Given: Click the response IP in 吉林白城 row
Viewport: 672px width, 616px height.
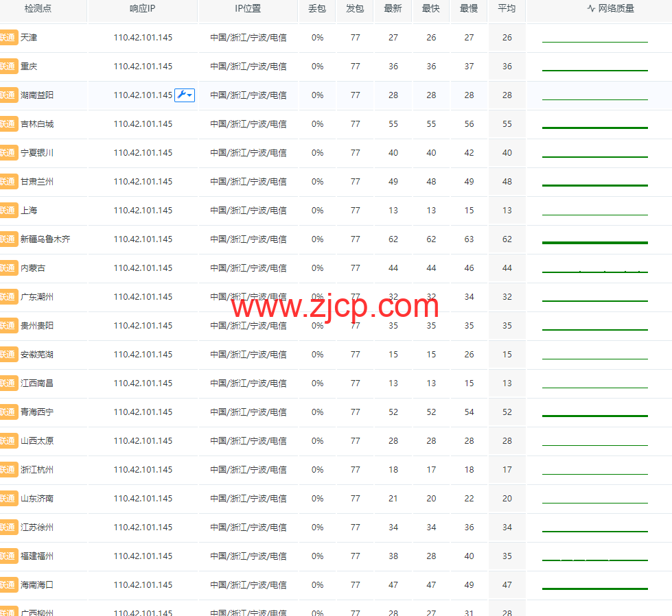Looking at the screenshot, I should pos(143,124).
